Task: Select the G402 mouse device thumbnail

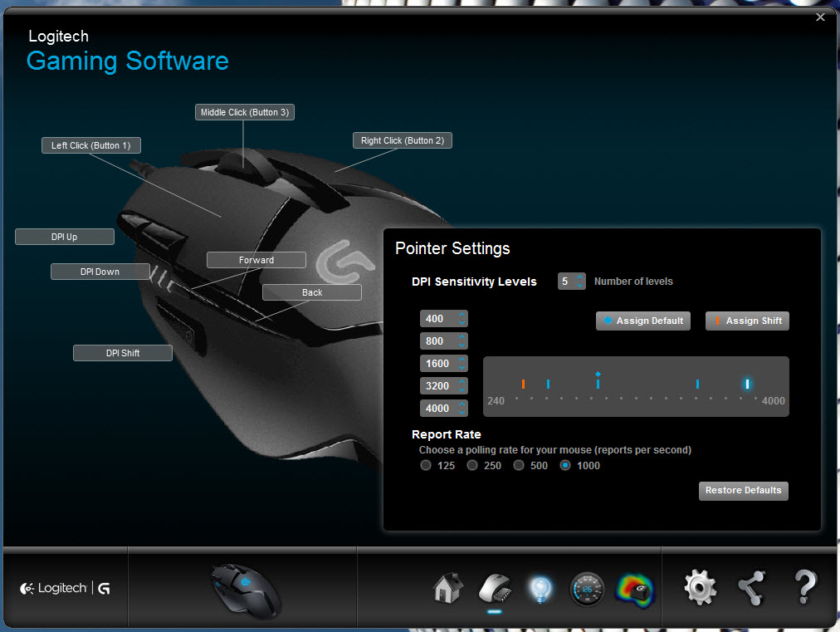Action: pyautogui.click(x=245, y=590)
